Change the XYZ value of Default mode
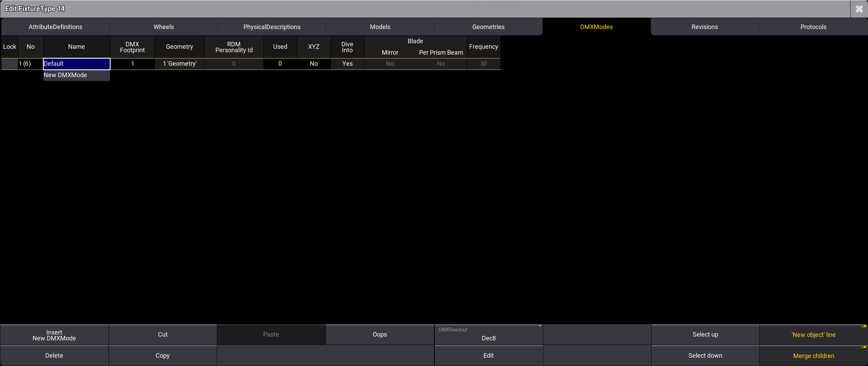This screenshot has width=868, height=366. (314, 64)
